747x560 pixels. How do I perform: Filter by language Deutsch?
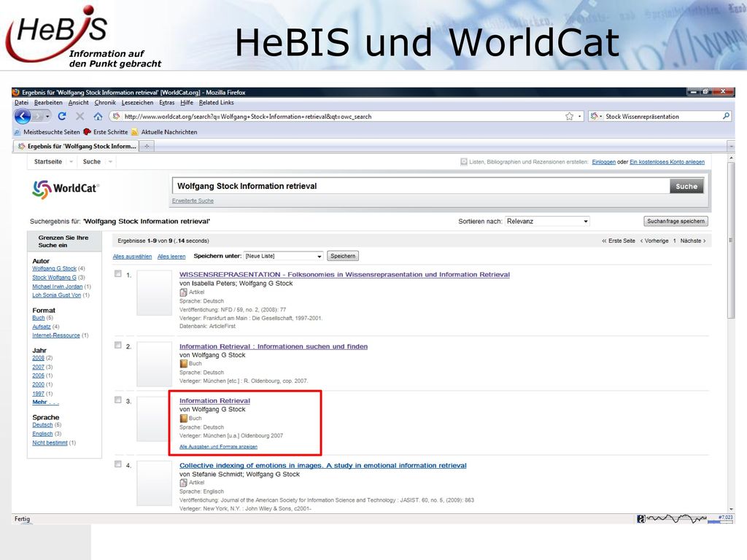tap(42, 425)
